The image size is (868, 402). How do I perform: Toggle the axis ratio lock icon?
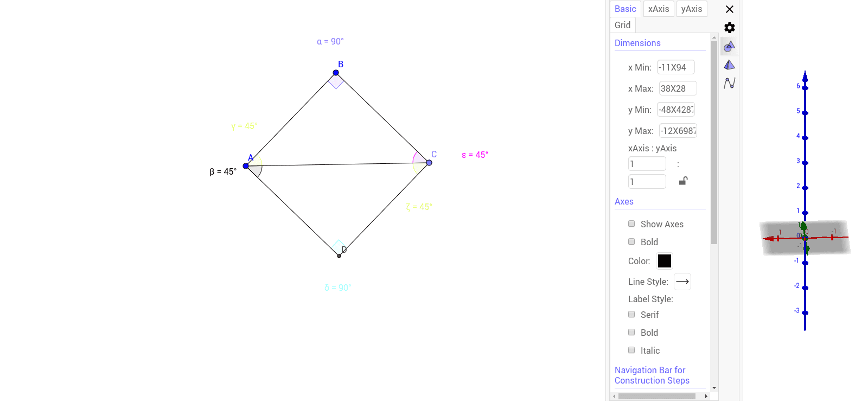point(684,181)
